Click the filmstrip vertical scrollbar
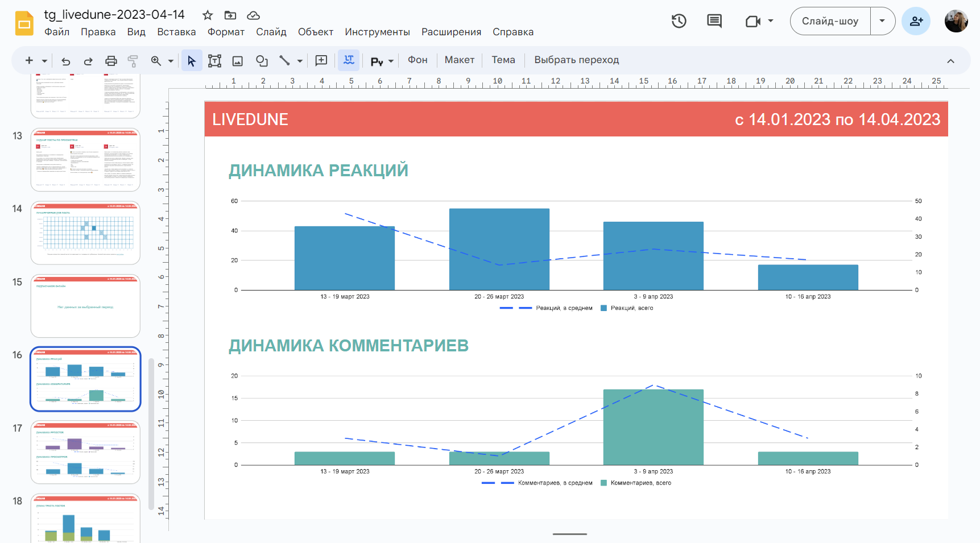Screen dimensions: 980x543 [x=151, y=434]
